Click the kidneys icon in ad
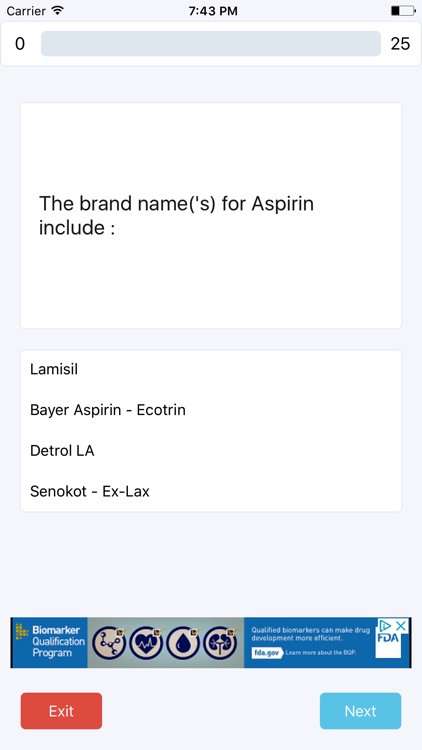Viewport: 422px width, 750px height. tap(220, 642)
